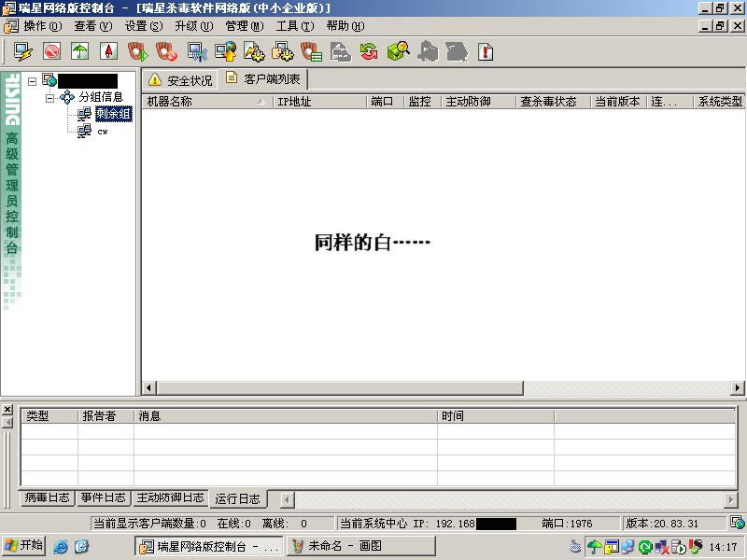Viewport: 747px width, 560px height.
Task: Select the cw group in tree
Action: tap(103, 131)
